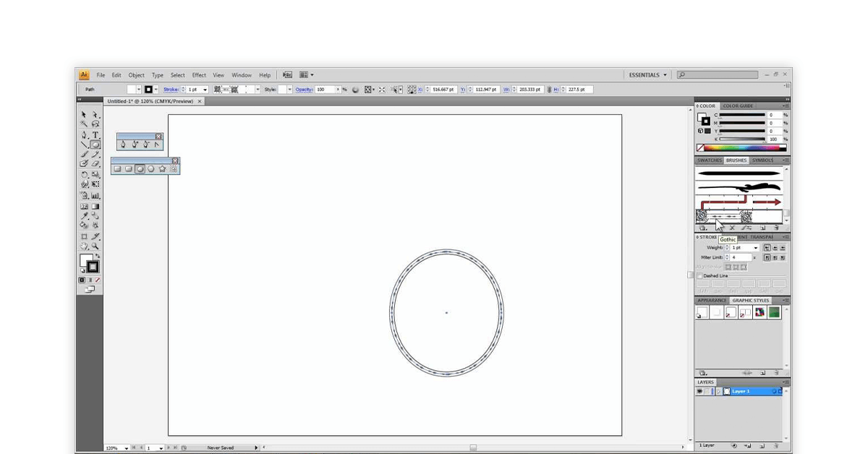Select the Selection (black arrow) tool
The image size is (868, 454).
point(83,114)
